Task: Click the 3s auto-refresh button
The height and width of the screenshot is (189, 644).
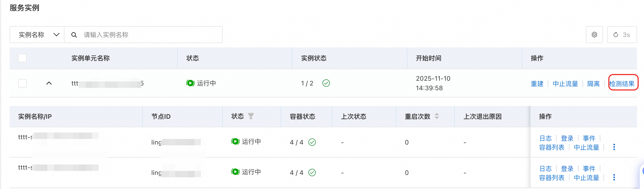Action: [622, 35]
